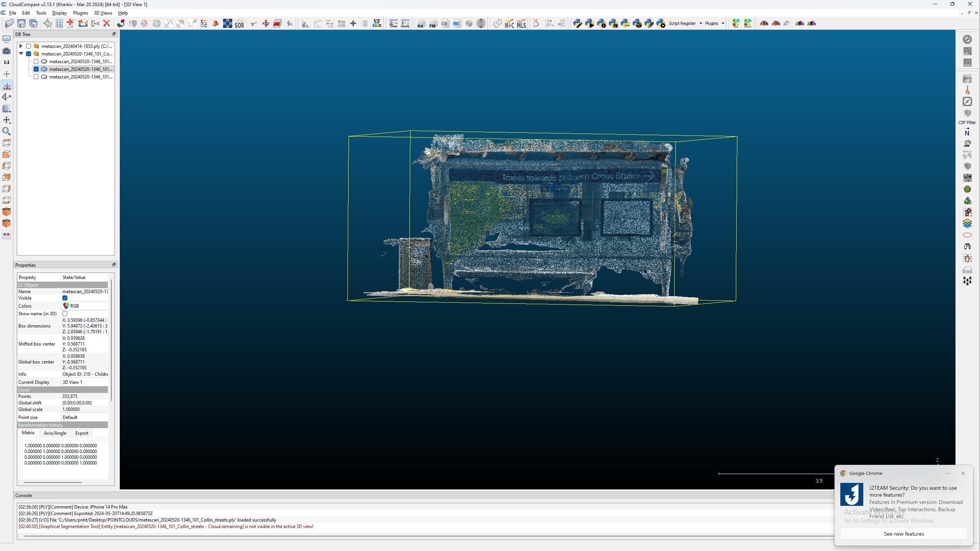Click the magnifier zoom icon on left sidebar
Screen dimensions: 980x551
point(7,131)
